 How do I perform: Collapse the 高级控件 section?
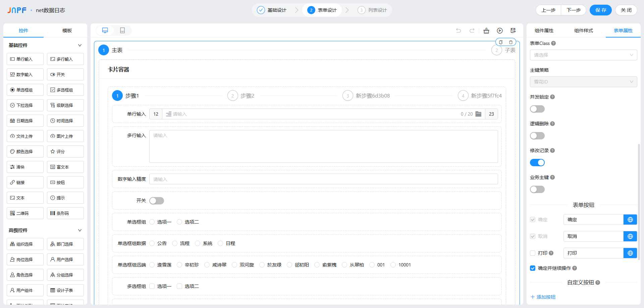80,230
